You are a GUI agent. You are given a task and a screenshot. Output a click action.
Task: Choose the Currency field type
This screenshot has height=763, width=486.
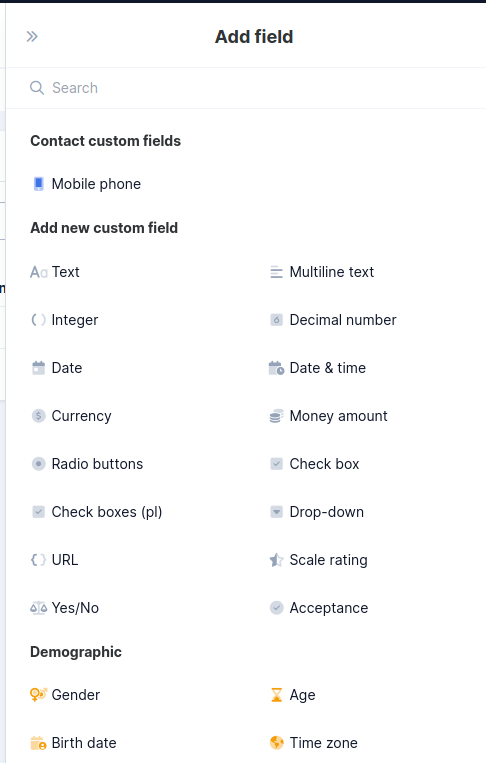[71, 416]
